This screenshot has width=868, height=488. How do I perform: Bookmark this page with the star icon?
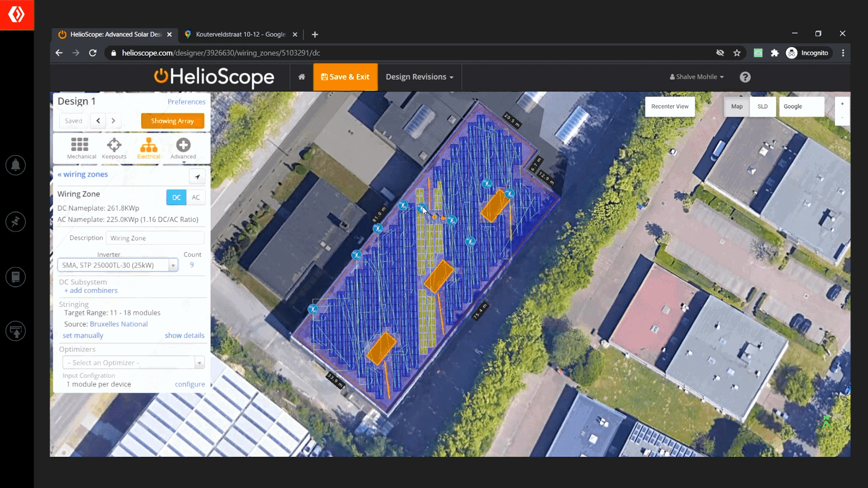pyautogui.click(x=737, y=53)
